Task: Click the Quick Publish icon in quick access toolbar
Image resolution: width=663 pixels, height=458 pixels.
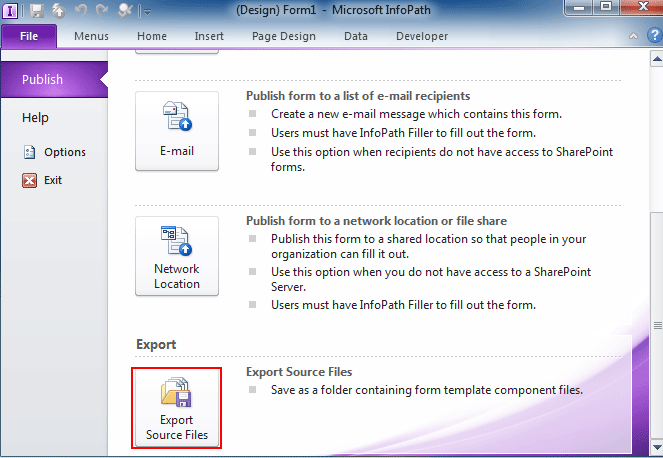Action: [x=59, y=10]
